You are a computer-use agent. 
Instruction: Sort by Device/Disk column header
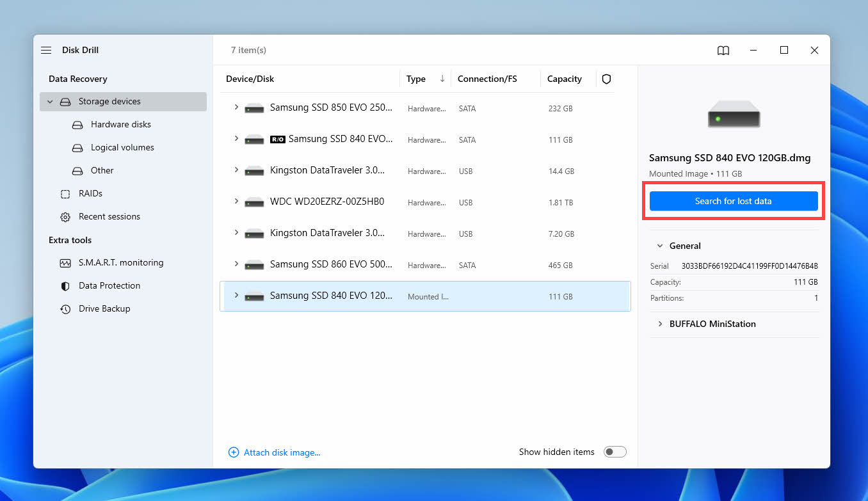(x=250, y=79)
